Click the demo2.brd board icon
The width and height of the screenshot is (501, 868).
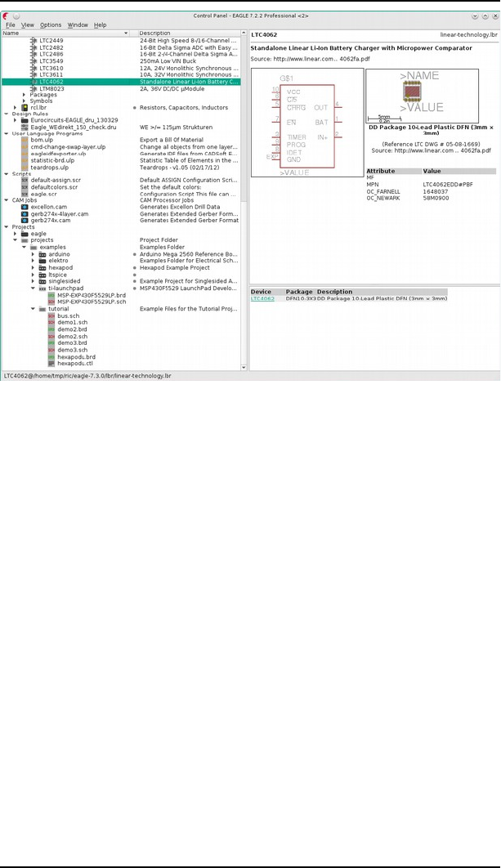pyautogui.click(x=51, y=329)
